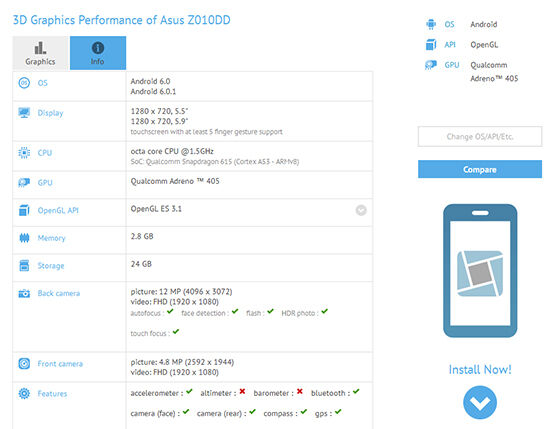Click the Compare button
The height and width of the screenshot is (429, 550).
point(480,169)
